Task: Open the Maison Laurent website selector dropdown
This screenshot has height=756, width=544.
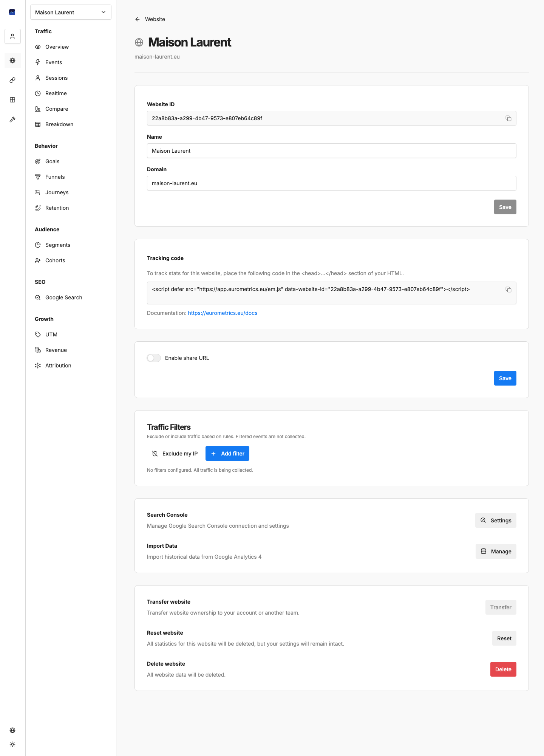Action: click(x=71, y=12)
